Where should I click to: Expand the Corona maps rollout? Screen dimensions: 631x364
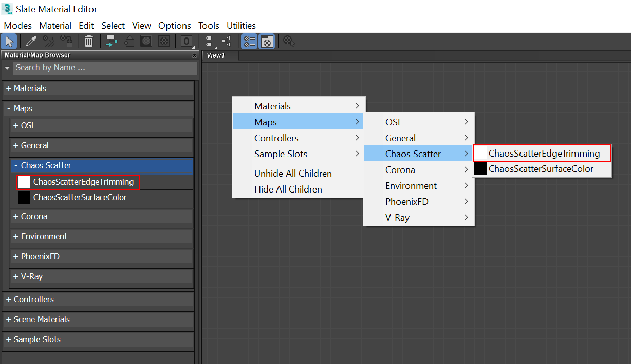tap(102, 216)
